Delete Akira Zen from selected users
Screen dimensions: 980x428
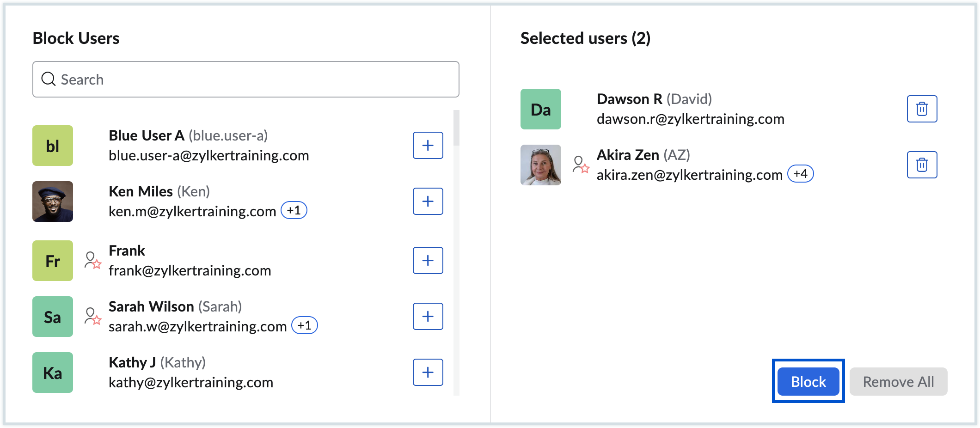point(922,165)
